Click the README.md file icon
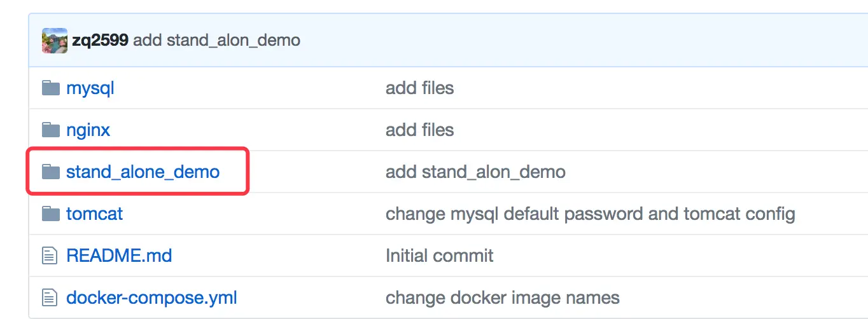This screenshot has width=868, height=319. point(50,255)
